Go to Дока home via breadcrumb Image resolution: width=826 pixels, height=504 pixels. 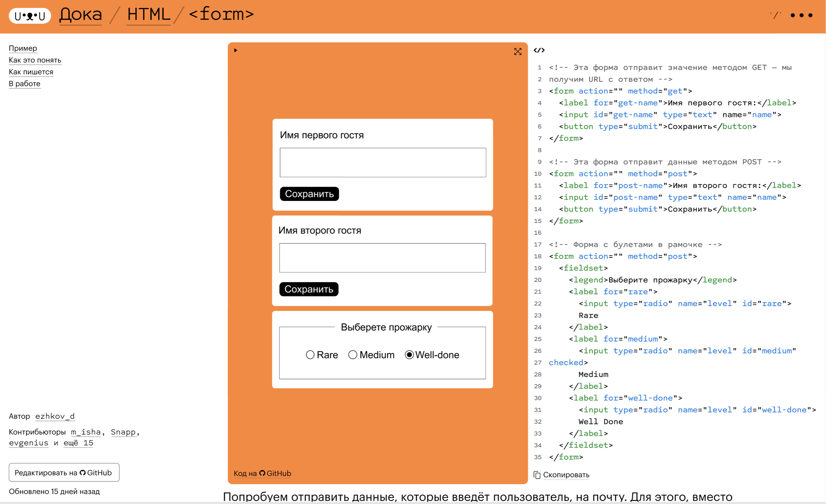pyautogui.click(x=80, y=15)
